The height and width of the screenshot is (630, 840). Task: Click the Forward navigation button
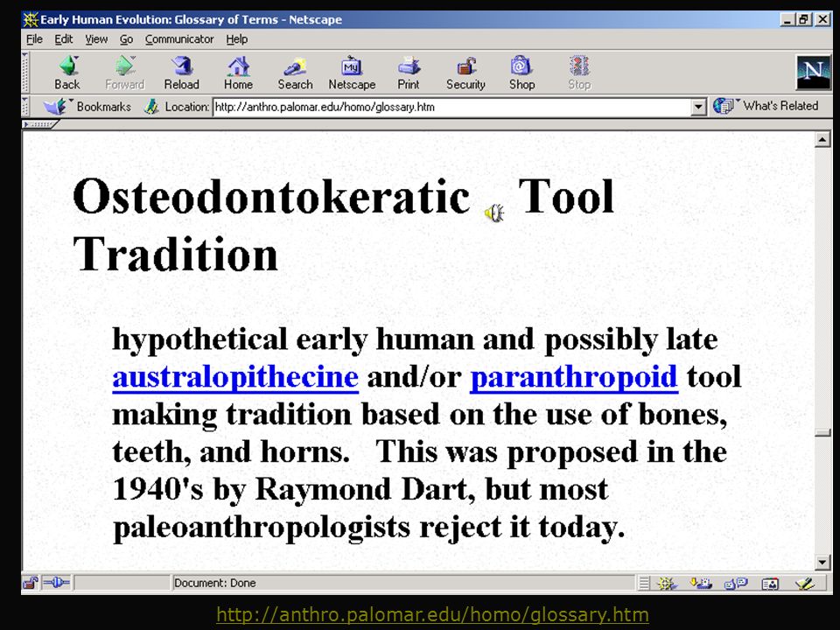125,73
